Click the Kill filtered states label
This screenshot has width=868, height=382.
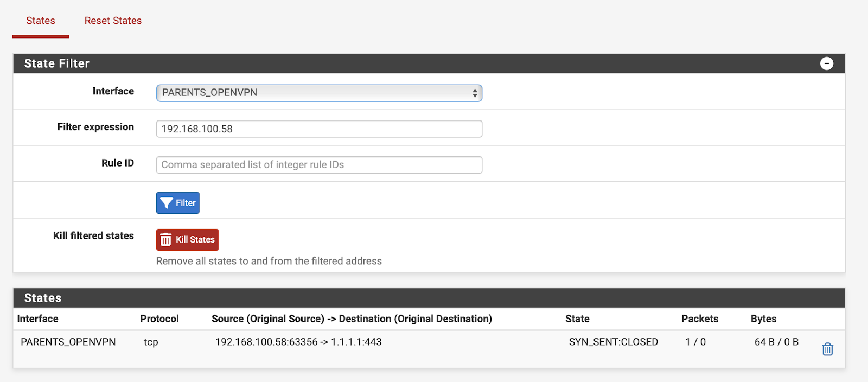(93, 235)
